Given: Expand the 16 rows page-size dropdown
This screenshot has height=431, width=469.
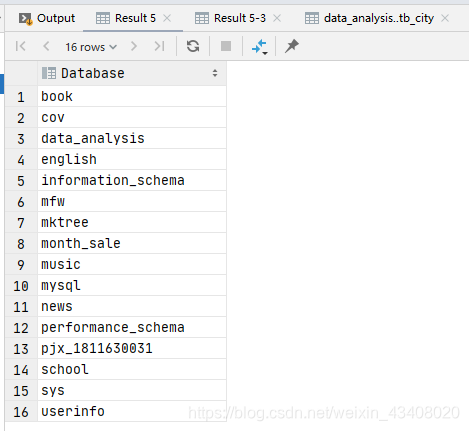Looking at the screenshot, I should (x=91, y=47).
